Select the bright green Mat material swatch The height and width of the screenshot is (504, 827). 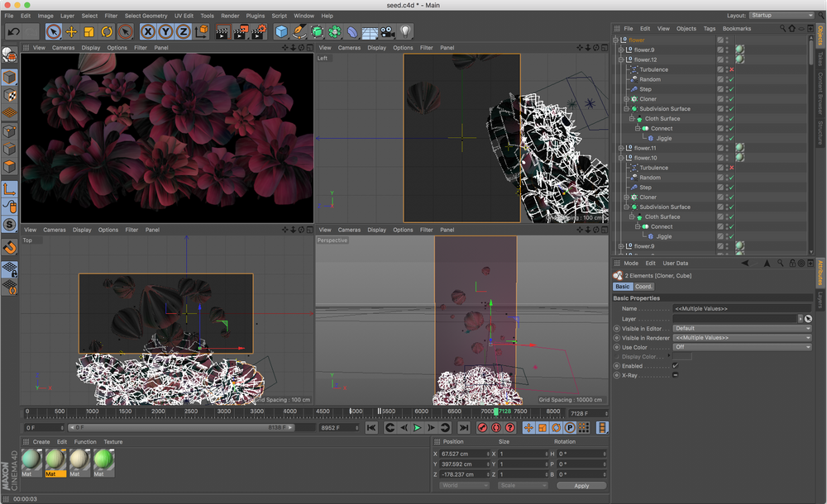tap(103, 463)
